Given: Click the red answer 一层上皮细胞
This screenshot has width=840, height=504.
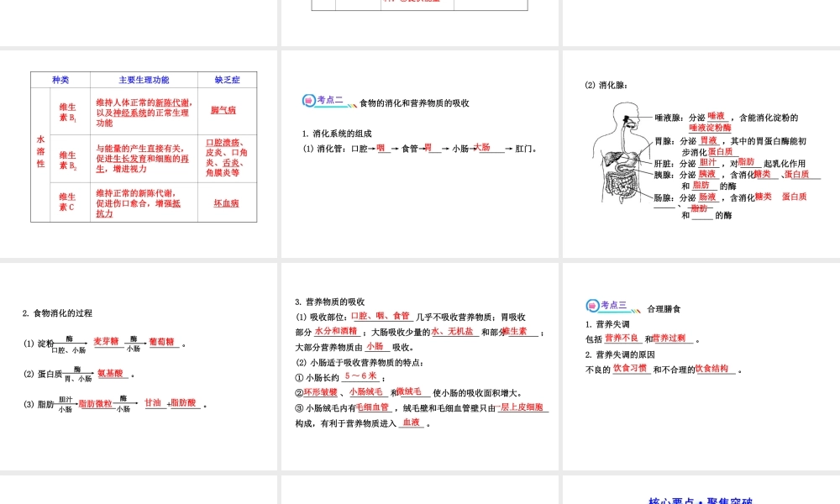Looking at the screenshot, I should pyautogui.click(x=521, y=407).
